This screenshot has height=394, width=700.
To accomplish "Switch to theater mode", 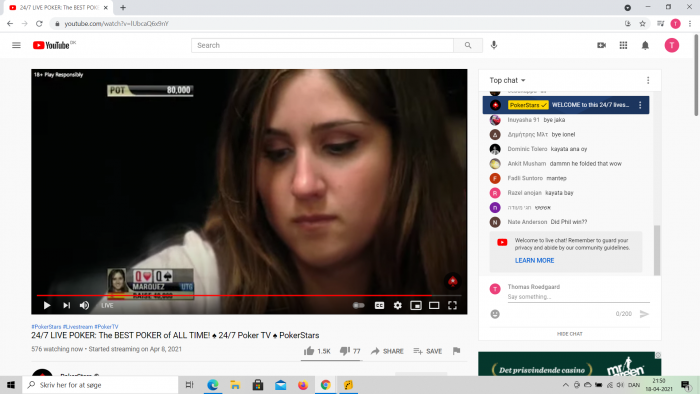I will point(434,305).
